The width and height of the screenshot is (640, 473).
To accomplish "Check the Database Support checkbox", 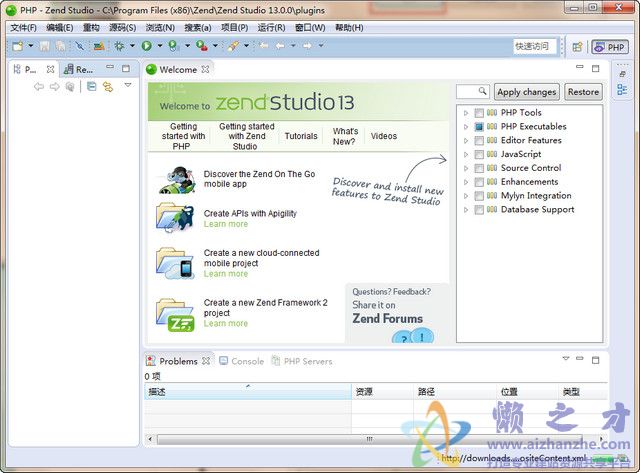I will 479,210.
